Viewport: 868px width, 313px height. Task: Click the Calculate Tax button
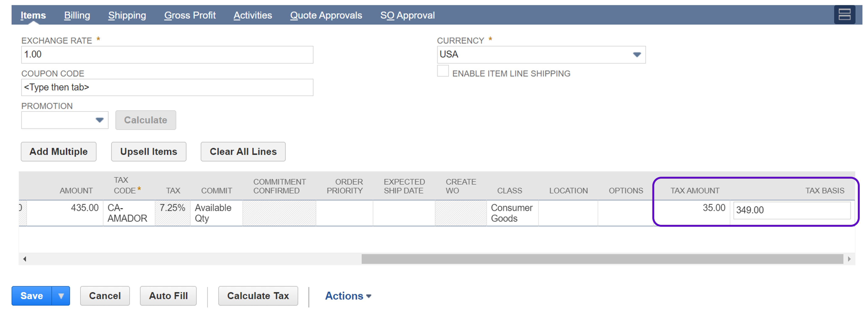pyautogui.click(x=258, y=296)
